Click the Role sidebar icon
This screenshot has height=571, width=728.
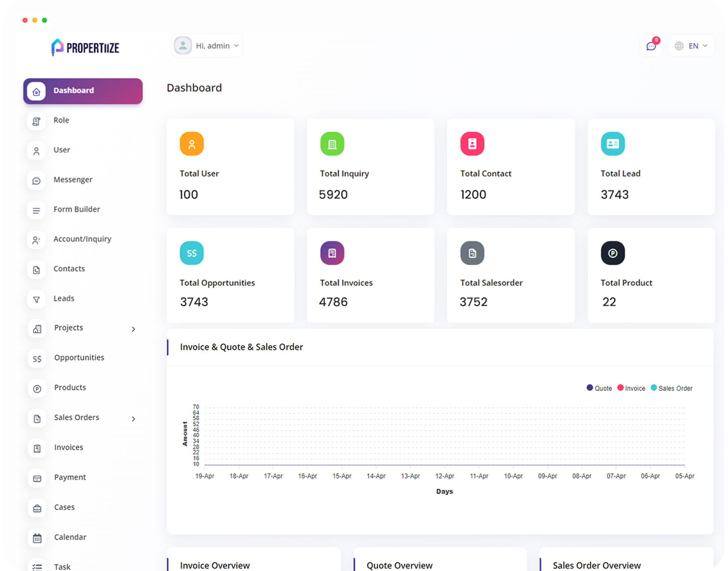tap(36, 121)
